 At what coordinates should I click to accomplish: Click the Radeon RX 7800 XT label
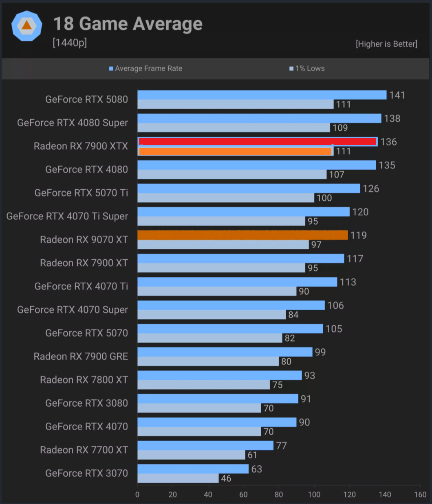tap(84, 380)
